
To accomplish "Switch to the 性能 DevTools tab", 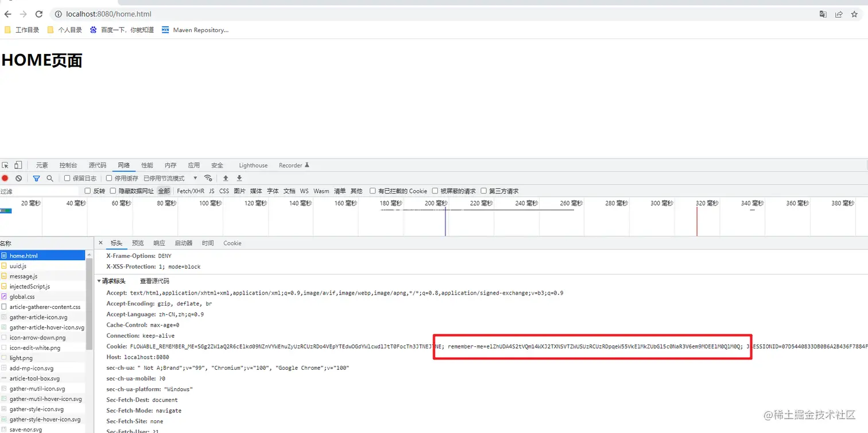I will 148,165.
